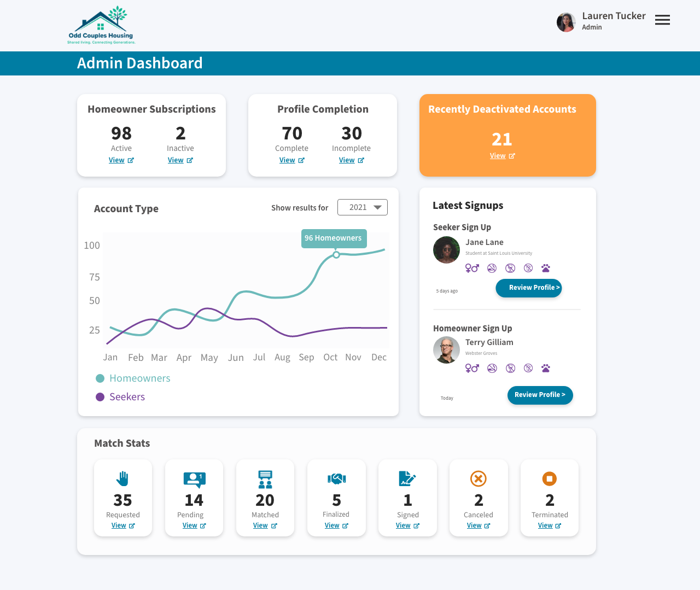This screenshot has width=700, height=590.
Task: Open the hamburger menu icon
Action: coord(662,20)
